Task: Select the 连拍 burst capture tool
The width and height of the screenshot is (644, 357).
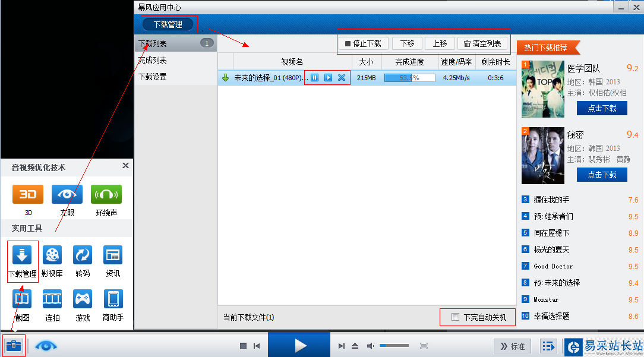Action: coord(52,299)
